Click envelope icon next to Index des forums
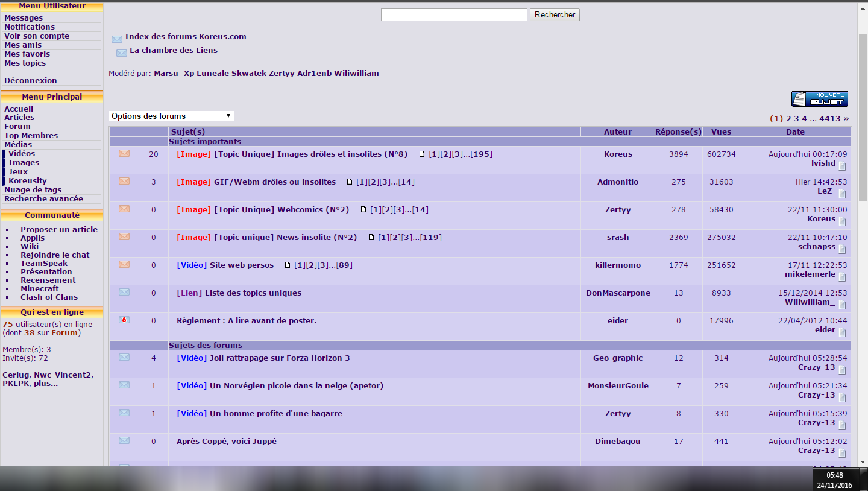868x491 pixels. point(117,39)
